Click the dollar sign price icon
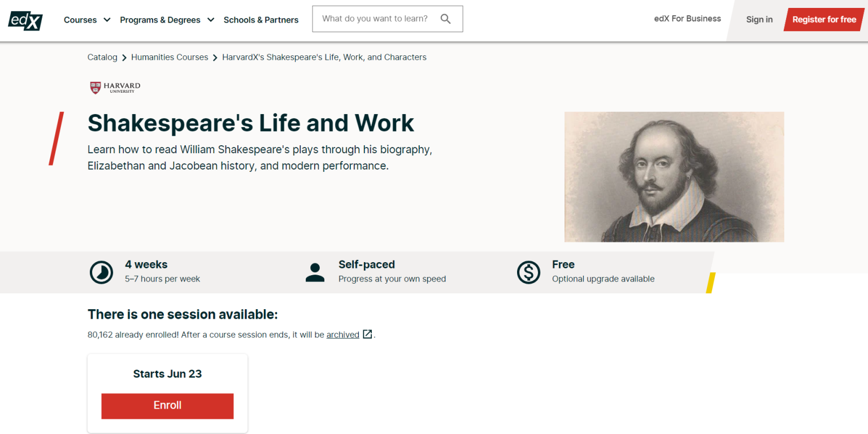This screenshot has width=868, height=434. tap(528, 272)
